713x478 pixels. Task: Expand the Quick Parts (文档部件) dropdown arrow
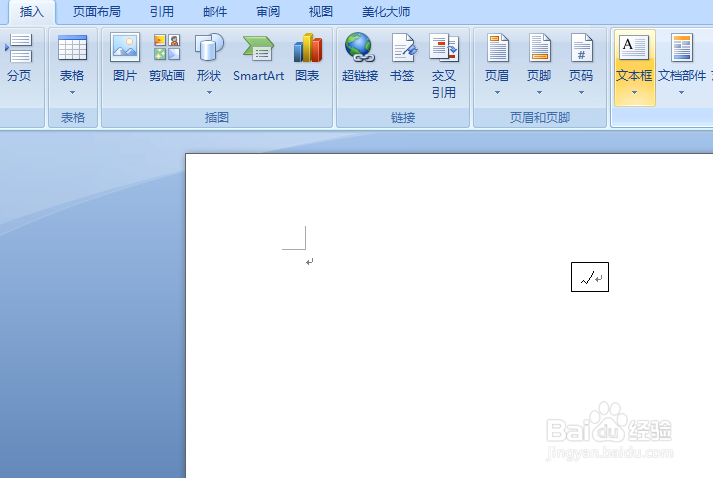[x=681, y=92]
